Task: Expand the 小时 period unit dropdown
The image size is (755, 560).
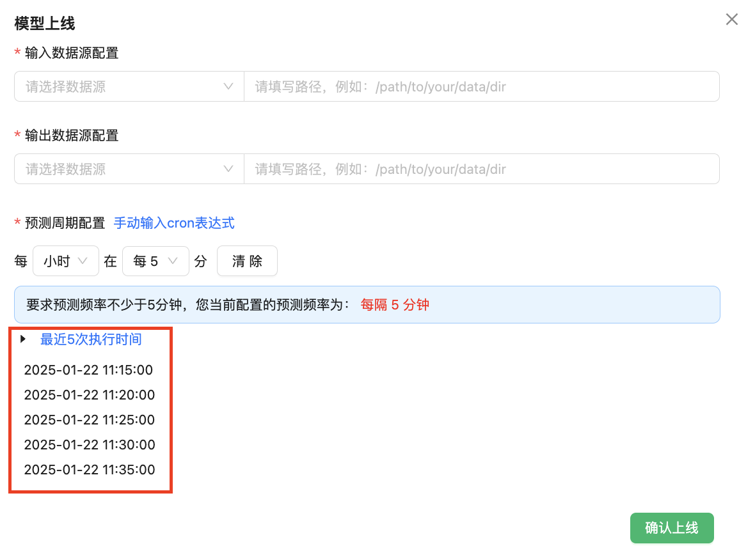Action: click(65, 261)
